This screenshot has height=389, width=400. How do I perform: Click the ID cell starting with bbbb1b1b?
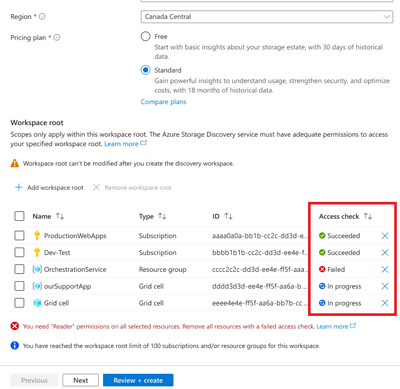[x=260, y=252]
